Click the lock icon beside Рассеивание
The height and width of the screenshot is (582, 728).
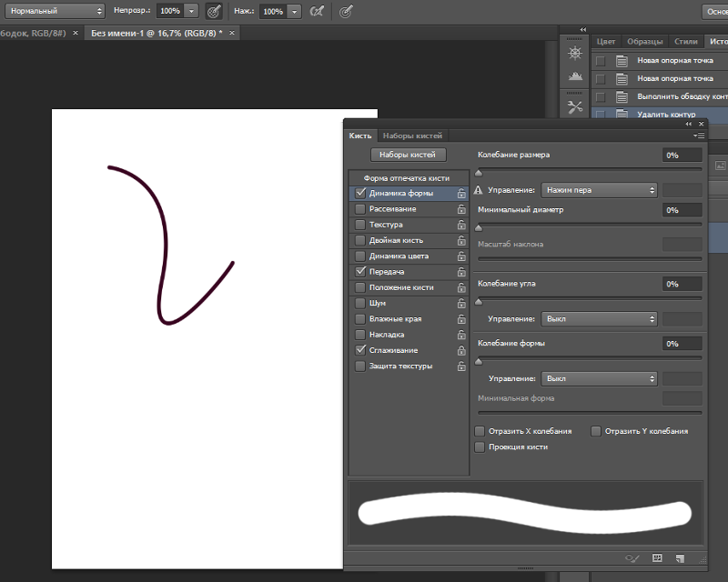(461, 209)
